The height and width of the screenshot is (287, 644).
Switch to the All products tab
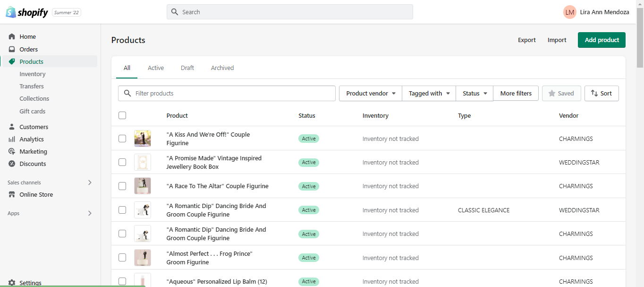point(127,68)
